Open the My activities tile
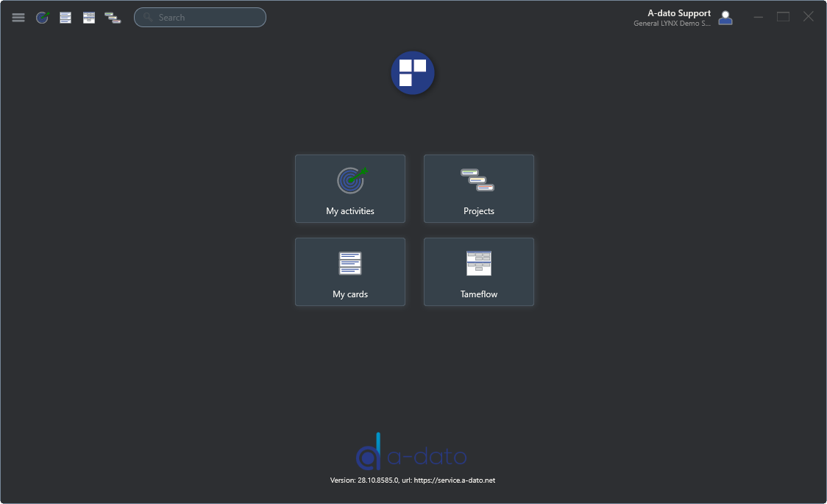The width and height of the screenshot is (827, 504). pyautogui.click(x=350, y=189)
